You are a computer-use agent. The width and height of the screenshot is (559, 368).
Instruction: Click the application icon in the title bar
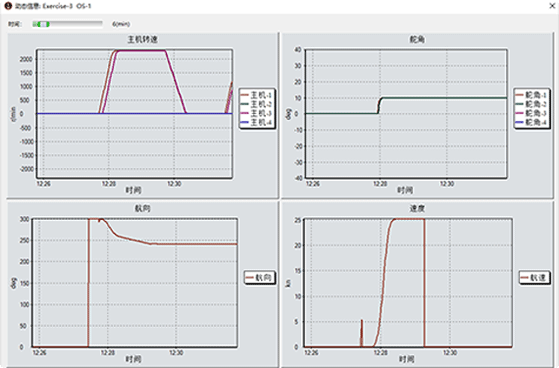(8, 6)
